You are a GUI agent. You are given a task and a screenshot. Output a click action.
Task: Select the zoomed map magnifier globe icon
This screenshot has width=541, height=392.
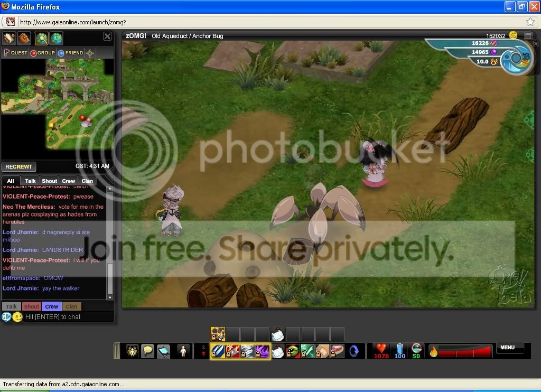click(x=41, y=38)
